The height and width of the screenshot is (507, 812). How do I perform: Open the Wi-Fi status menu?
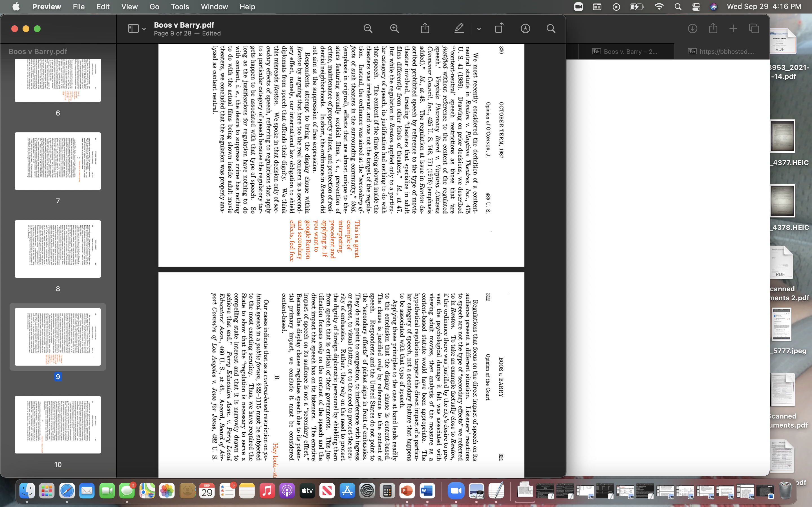coord(659,7)
